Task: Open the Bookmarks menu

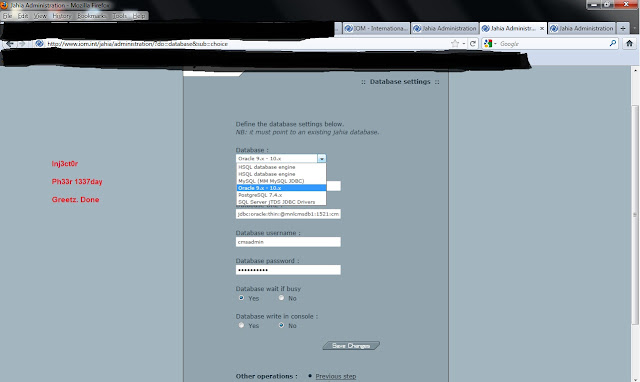Action: click(91, 16)
